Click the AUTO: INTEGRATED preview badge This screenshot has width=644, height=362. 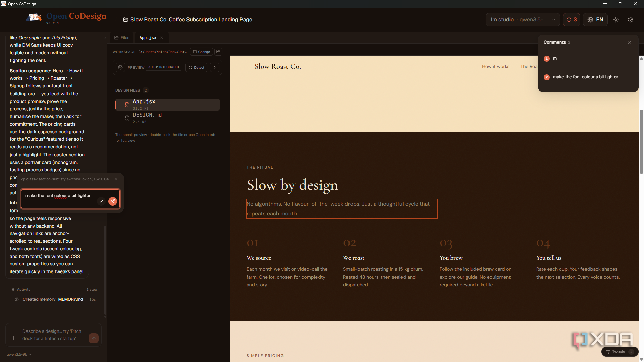[164, 67]
